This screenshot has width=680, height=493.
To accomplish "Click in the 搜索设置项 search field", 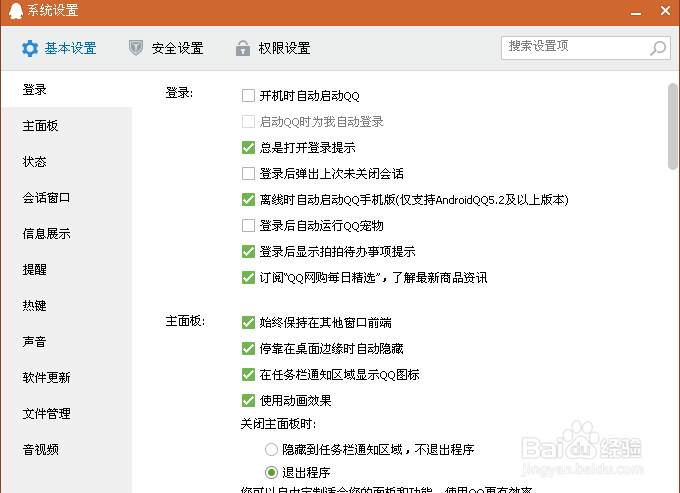I will point(586,48).
